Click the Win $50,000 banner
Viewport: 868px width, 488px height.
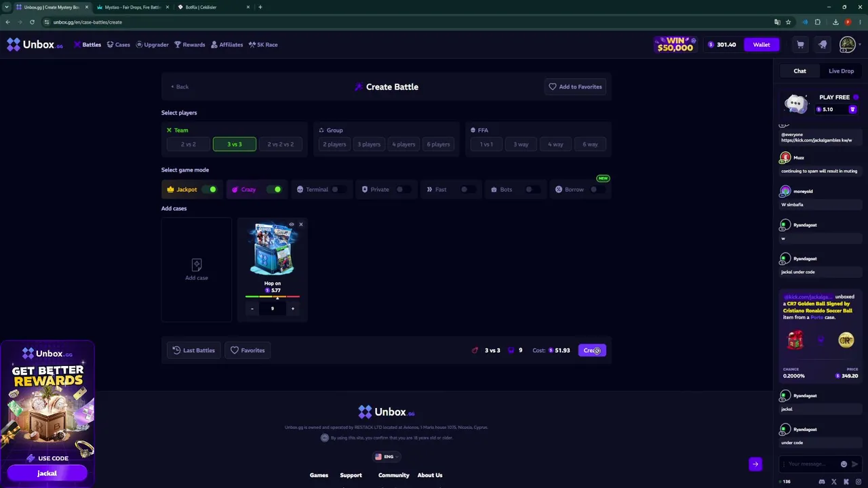pos(675,45)
